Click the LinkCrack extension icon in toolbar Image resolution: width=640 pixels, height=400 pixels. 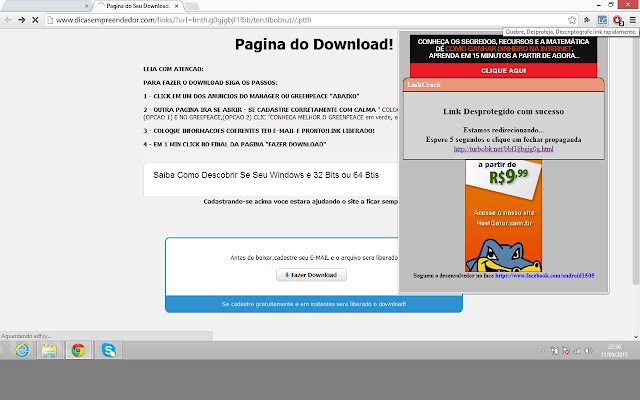(x=602, y=20)
